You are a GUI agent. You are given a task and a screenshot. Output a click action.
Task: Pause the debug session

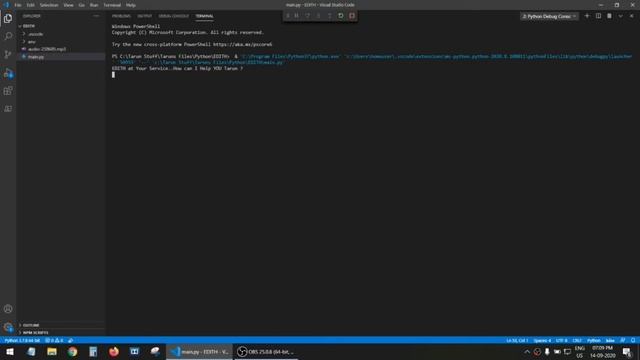297,16
